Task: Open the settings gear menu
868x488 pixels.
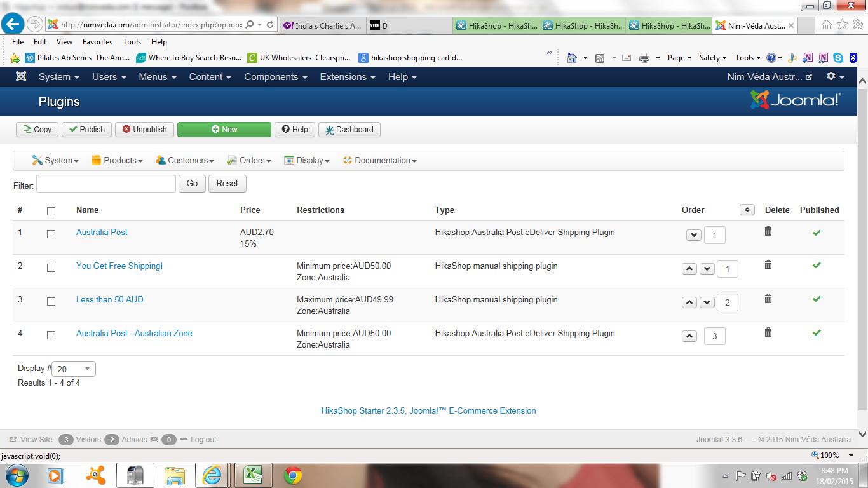Action: point(835,77)
